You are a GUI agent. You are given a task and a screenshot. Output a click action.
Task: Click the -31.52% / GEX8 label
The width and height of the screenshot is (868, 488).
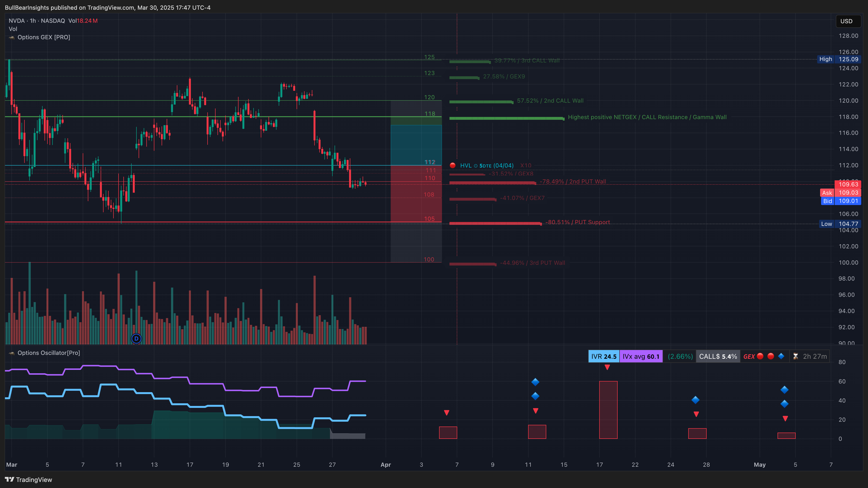(x=511, y=174)
